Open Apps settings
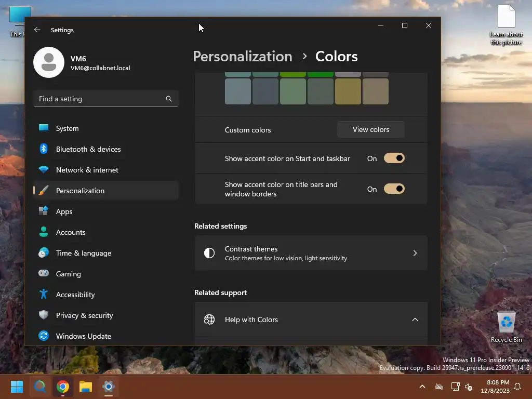 point(106,211)
